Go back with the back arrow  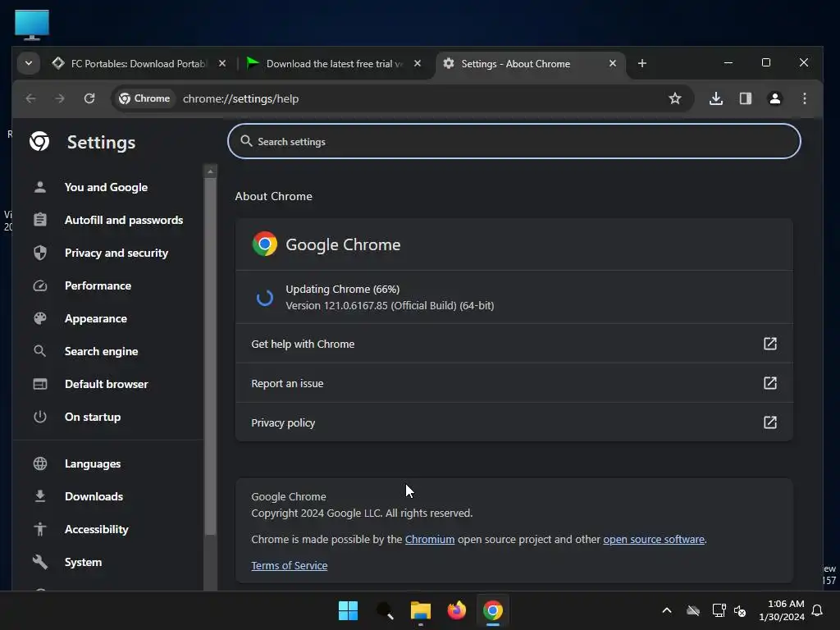tap(30, 98)
